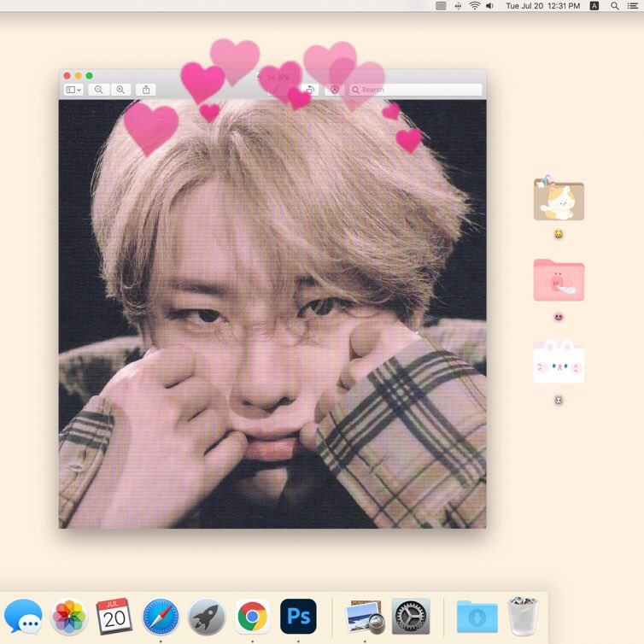Open Calendar showing Jul 20
Viewport: 644px width, 644px height.
coord(114,617)
